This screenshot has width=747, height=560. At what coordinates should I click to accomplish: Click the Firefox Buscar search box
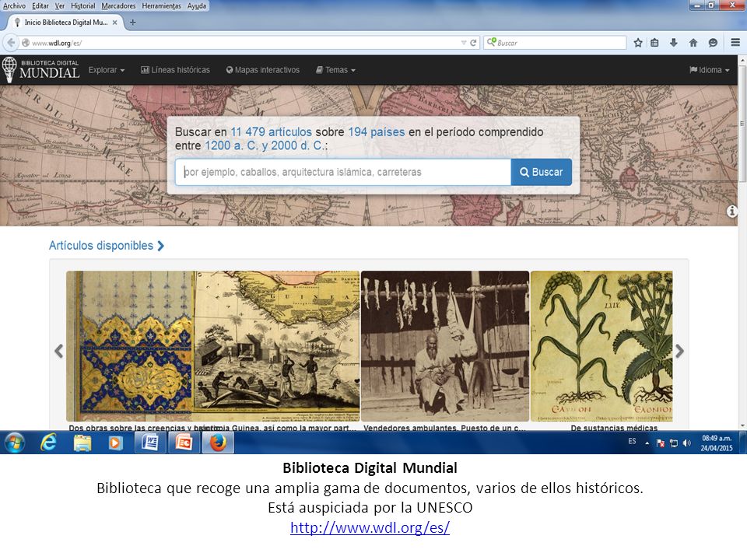(x=555, y=43)
